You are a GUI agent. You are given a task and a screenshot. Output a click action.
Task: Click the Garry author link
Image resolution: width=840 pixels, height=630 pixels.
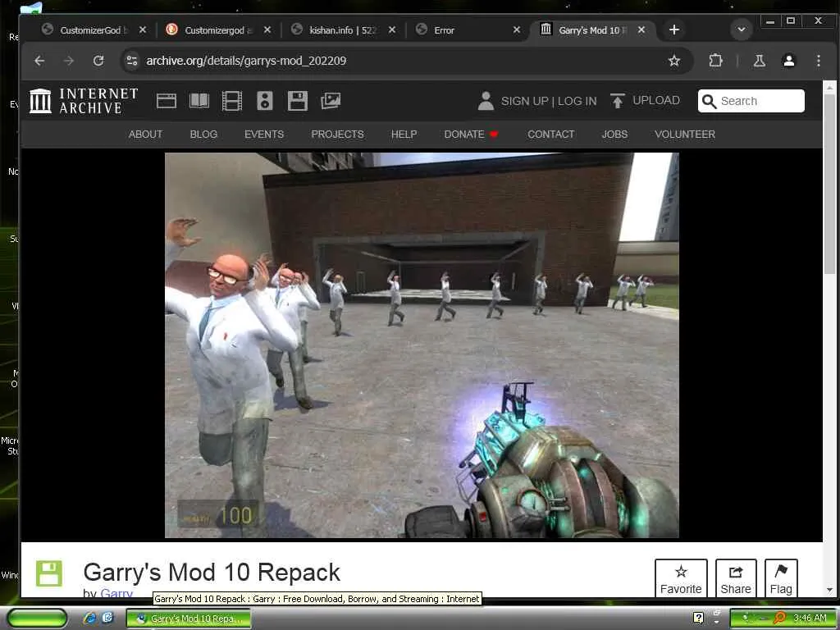tap(116, 593)
